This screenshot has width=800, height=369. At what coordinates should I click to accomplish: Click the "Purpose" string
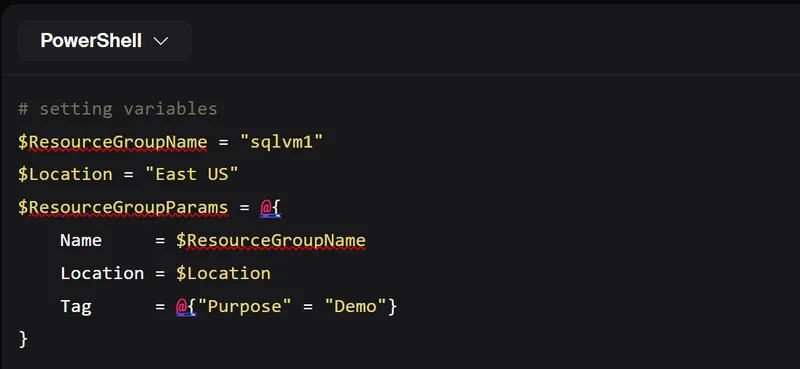pos(244,306)
